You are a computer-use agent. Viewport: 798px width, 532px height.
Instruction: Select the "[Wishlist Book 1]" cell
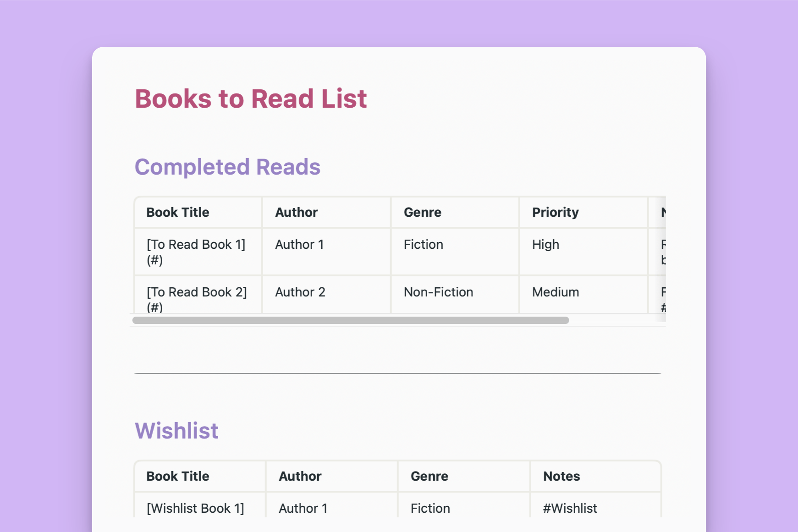195,508
